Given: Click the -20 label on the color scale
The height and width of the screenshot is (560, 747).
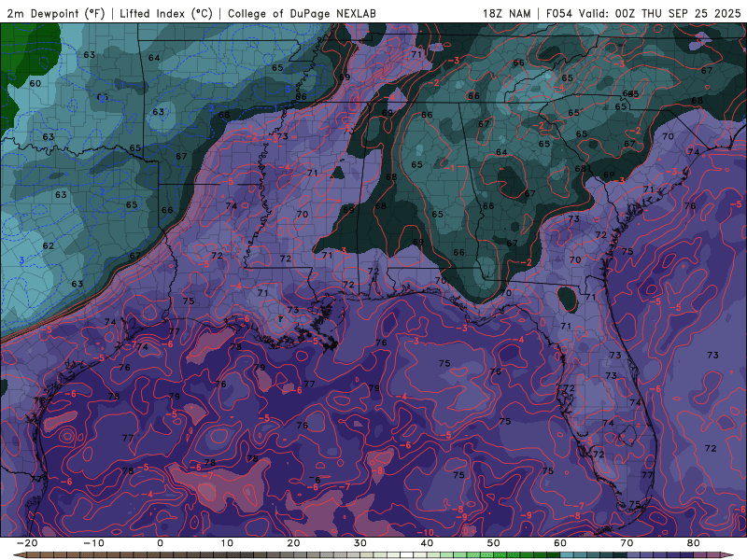Looking at the screenshot, I should pos(27,543).
